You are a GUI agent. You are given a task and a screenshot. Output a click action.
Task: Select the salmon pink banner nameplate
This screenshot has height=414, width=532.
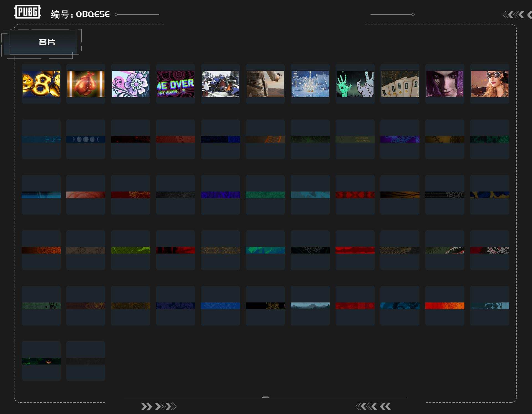tap(86, 195)
